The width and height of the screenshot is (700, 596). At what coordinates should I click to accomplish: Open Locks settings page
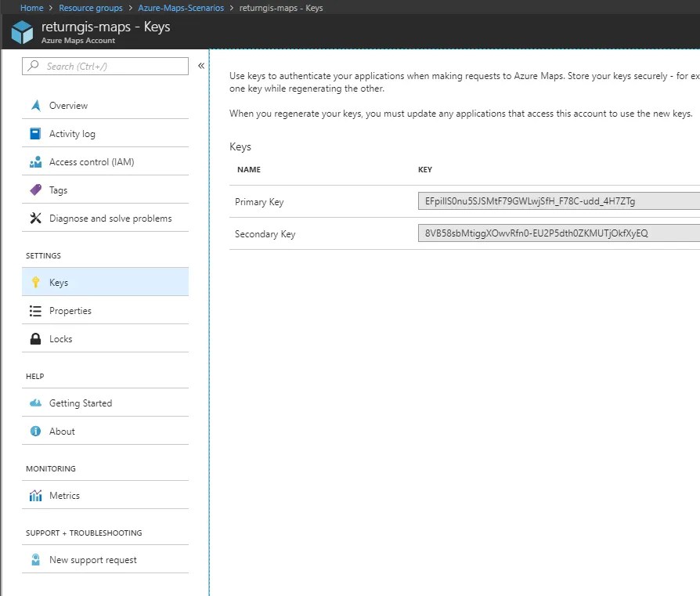tap(106, 338)
